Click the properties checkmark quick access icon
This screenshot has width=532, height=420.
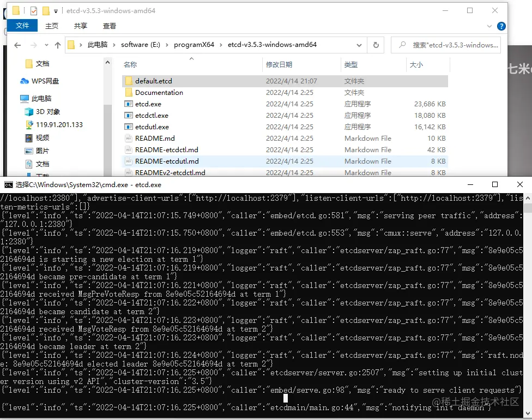click(x=34, y=11)
